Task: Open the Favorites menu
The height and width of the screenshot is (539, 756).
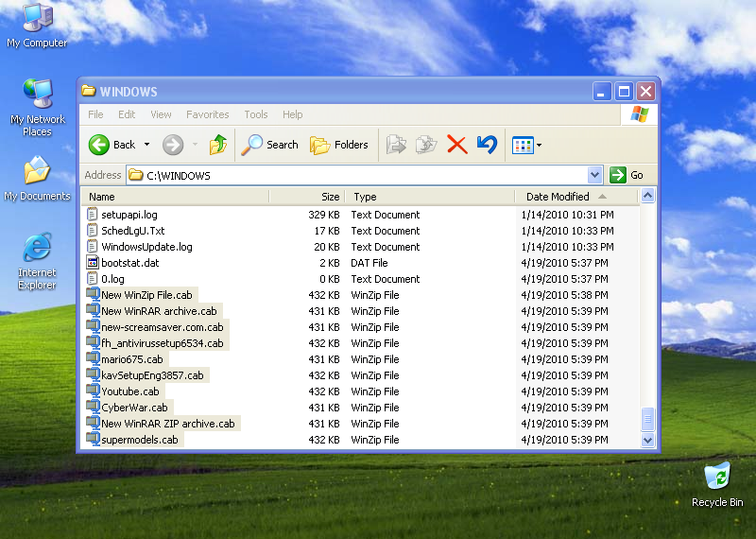Action: coord(207,114)
